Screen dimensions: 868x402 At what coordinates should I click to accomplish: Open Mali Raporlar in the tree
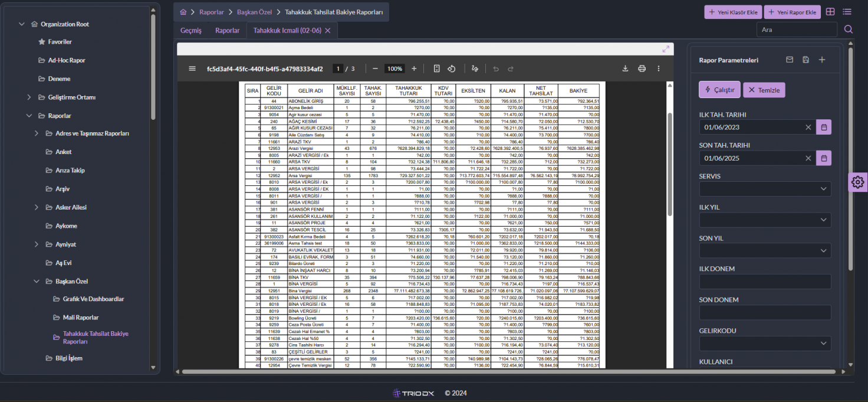[80, 318]
